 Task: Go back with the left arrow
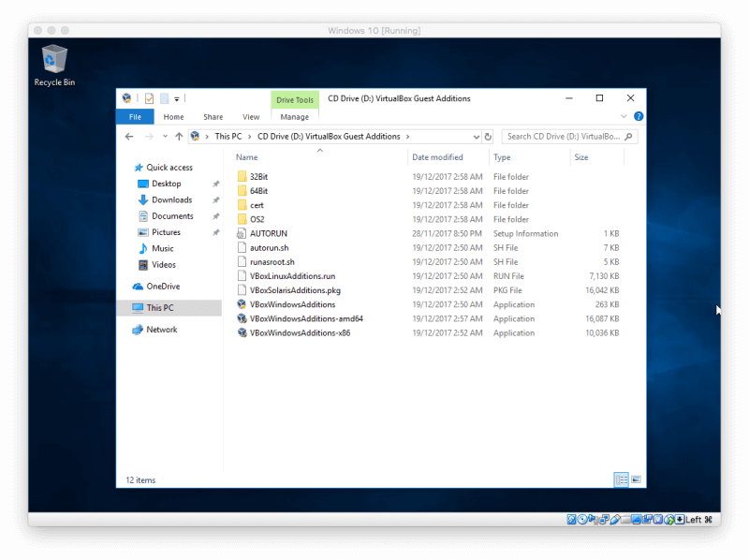tap(129, 137)
